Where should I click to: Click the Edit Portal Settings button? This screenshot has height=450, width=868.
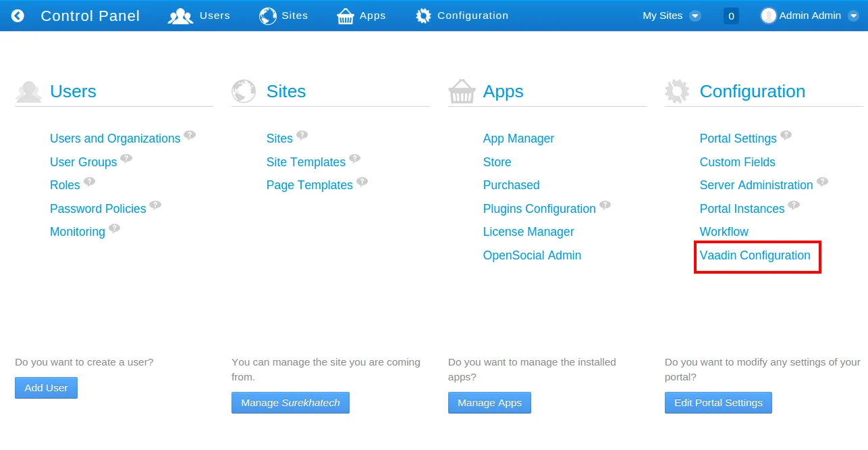pyautogui.click(x=718, y=403)
